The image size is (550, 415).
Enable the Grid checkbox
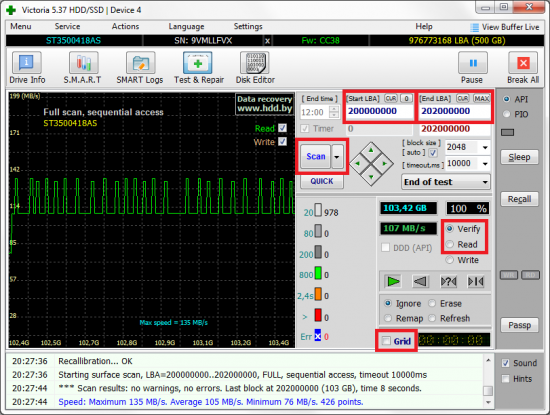click(386, 341)
